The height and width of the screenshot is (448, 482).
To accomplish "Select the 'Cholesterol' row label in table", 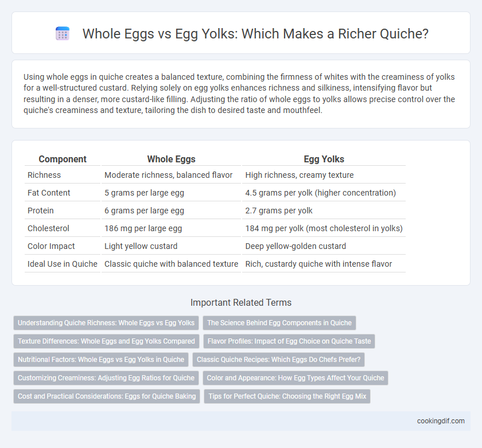I will pyautogui.click(x=44, y=228).
